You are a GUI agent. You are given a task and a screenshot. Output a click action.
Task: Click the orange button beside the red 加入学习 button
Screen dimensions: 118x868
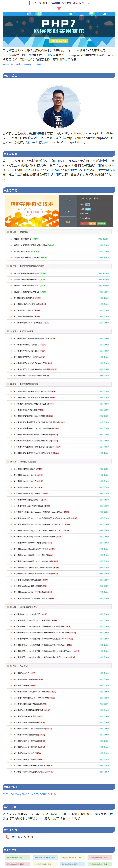pyautogui.click(x=92, y=223)
